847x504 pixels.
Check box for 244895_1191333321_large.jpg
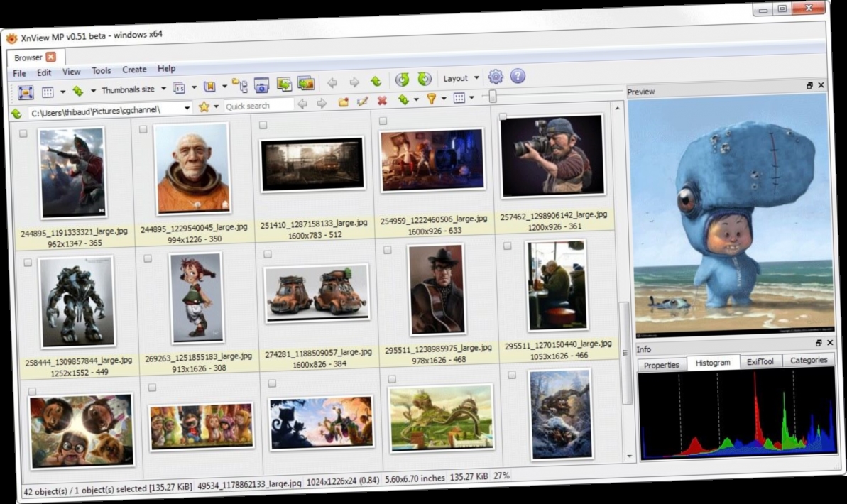(x=23, y=133)
